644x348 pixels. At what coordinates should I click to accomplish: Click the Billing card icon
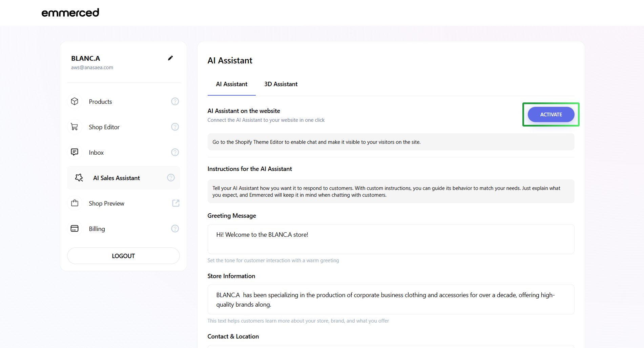pyautogui.click(x=75, y=229)
